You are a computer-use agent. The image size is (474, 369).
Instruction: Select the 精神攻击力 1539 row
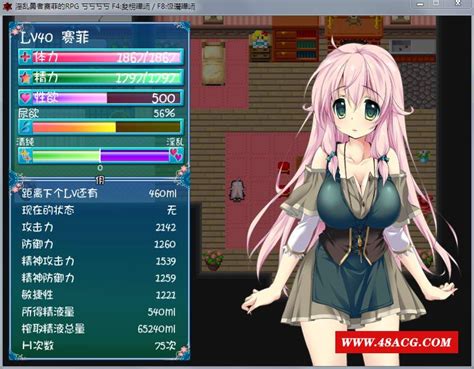(99, 261)
